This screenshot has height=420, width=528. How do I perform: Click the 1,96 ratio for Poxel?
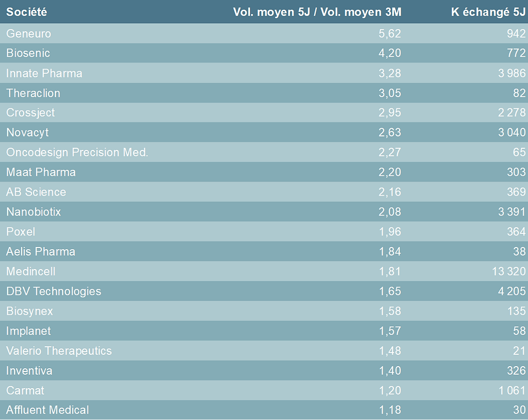(x=390, y=232)
